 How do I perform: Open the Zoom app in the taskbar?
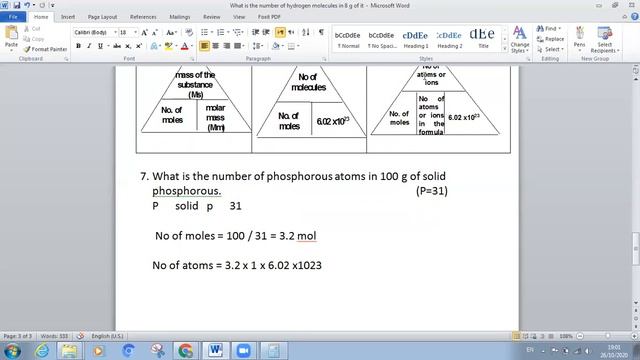coord(244,351)
